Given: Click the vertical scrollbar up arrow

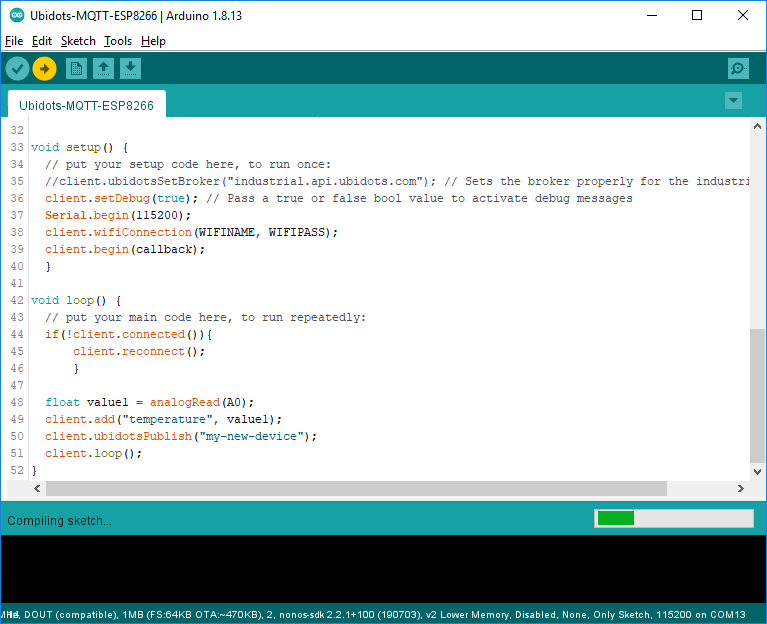Looking at the screenshot, I should click(x=757, y=126).
